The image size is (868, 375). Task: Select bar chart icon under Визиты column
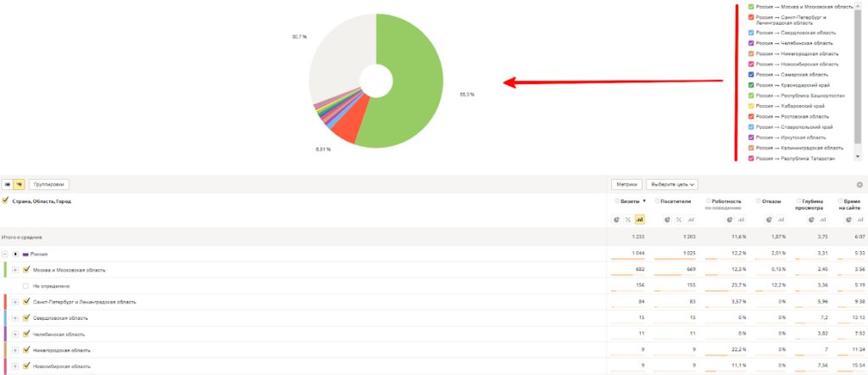coord(639,220)
